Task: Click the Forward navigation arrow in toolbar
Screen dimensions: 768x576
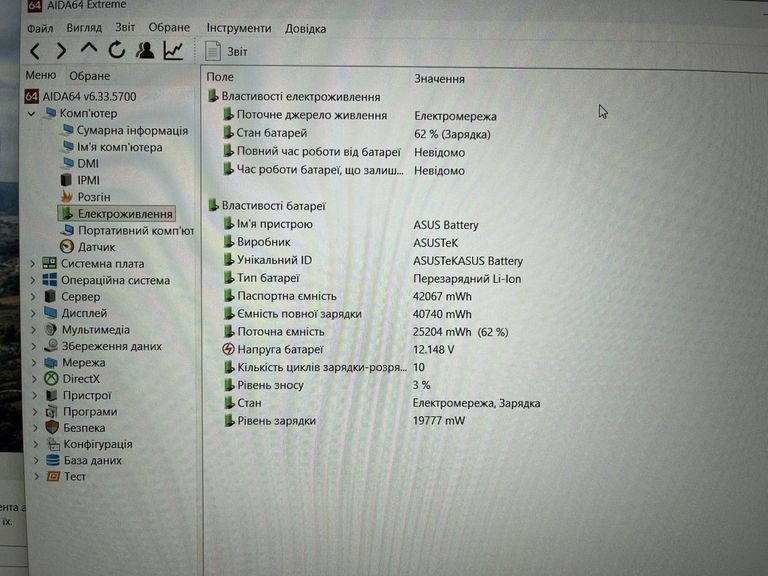Action: click(62, 51)
